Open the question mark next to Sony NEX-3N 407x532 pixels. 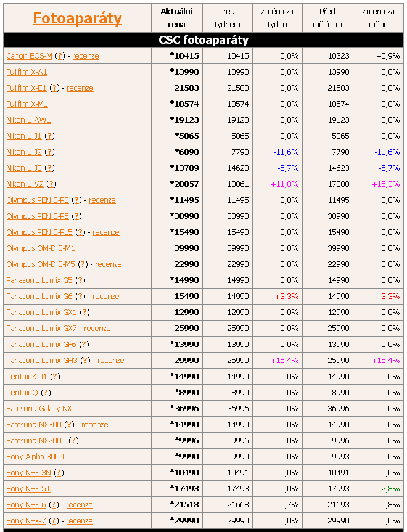point(59,473)
